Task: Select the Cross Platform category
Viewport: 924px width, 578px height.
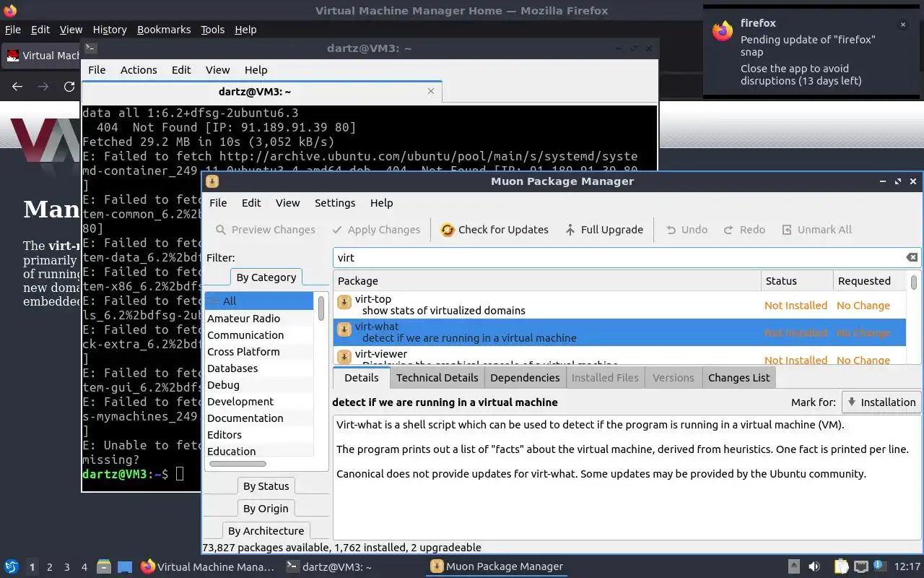Action: 259,352
